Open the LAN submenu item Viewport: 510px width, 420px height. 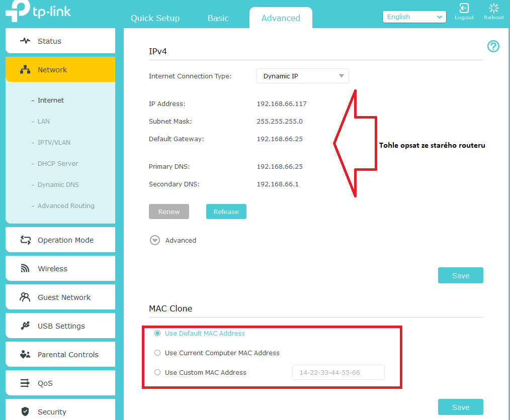tap(44, 121)
